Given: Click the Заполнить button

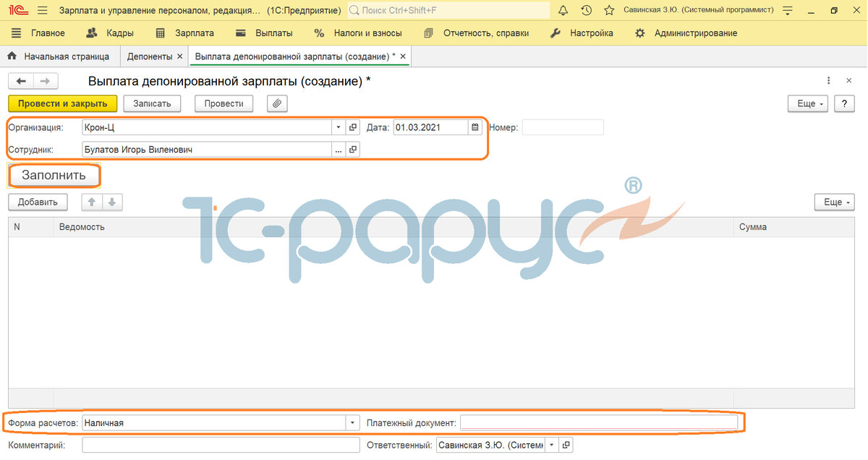Looking at the screenshot, I should (54, 175).
